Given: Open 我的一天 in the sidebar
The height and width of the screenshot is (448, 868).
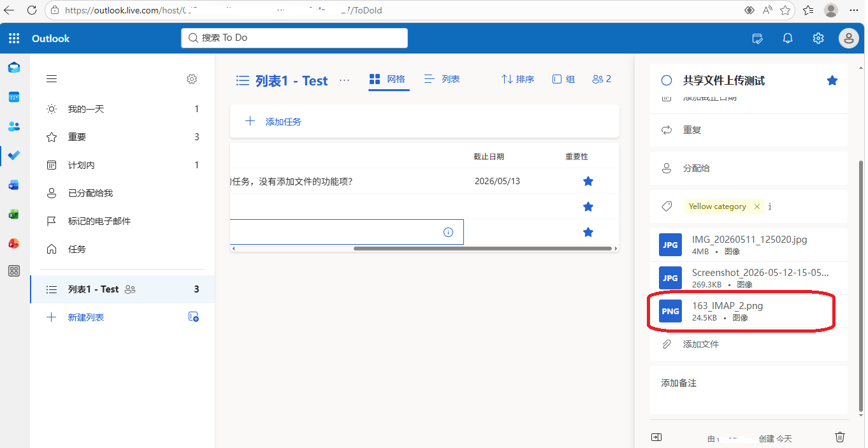Looking at the screenshot, I should [x=122, y=109].
